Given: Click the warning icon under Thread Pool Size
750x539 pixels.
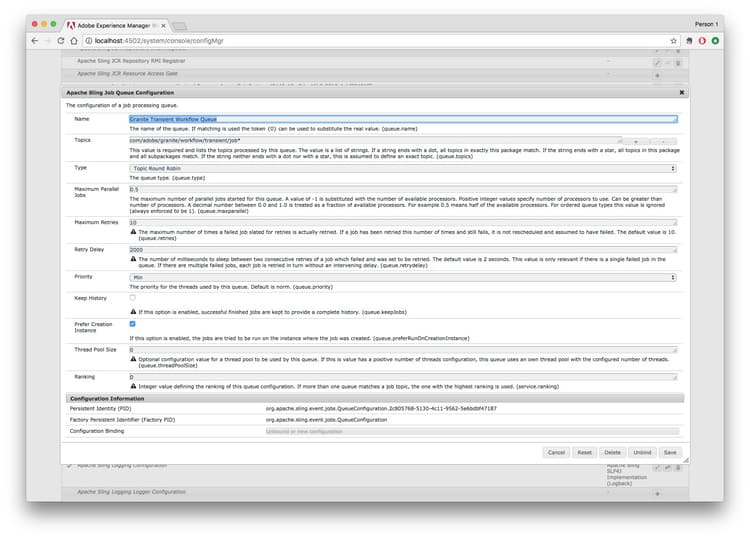Looking at the screenshot, I should [133, 359].
